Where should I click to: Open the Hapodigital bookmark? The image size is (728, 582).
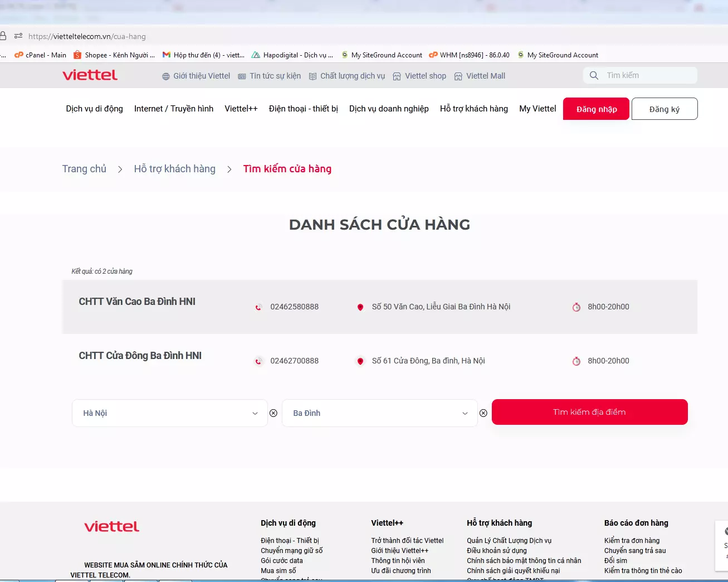[292, 55]
